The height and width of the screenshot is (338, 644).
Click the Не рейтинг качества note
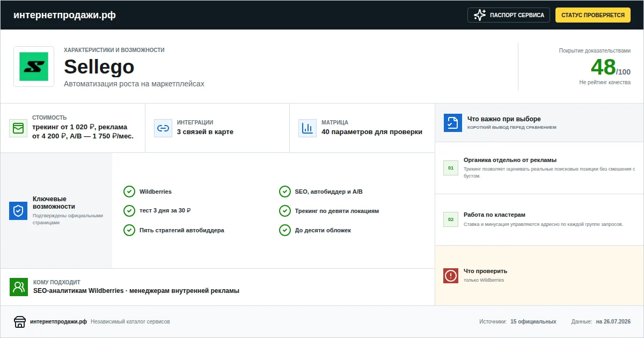605,83
